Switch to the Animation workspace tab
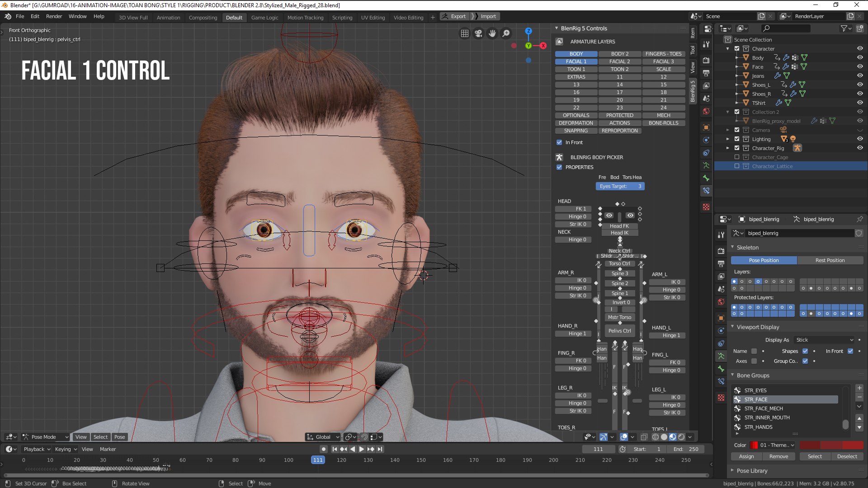The image size is (868, 488). click(x=168, y=18)
